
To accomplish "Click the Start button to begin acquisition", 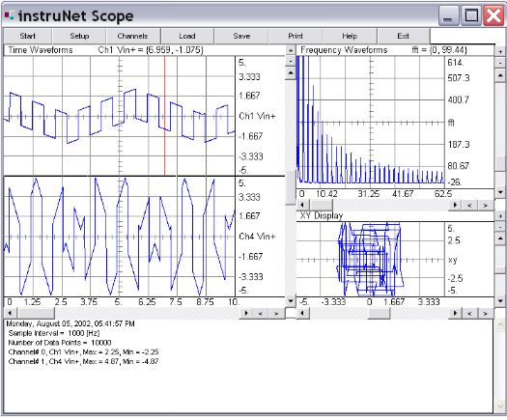I will pyautogui.click(x=28, y=36).
